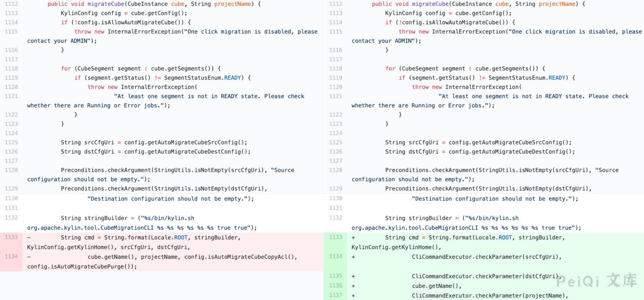Select added line number 1137
The width and height of the screenshot is (644, 300).
coord(335,295)
